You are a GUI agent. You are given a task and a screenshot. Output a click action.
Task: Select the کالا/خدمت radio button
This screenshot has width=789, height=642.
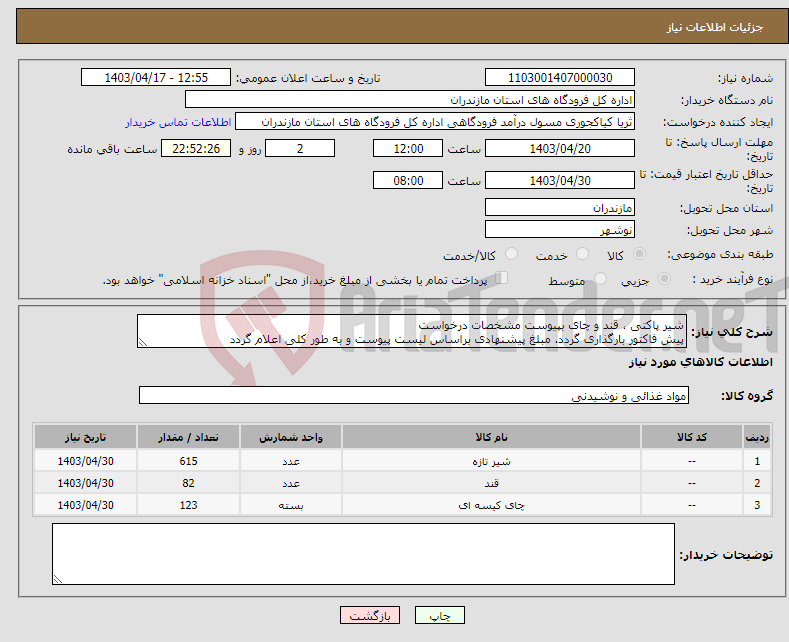tap(511, 254)
